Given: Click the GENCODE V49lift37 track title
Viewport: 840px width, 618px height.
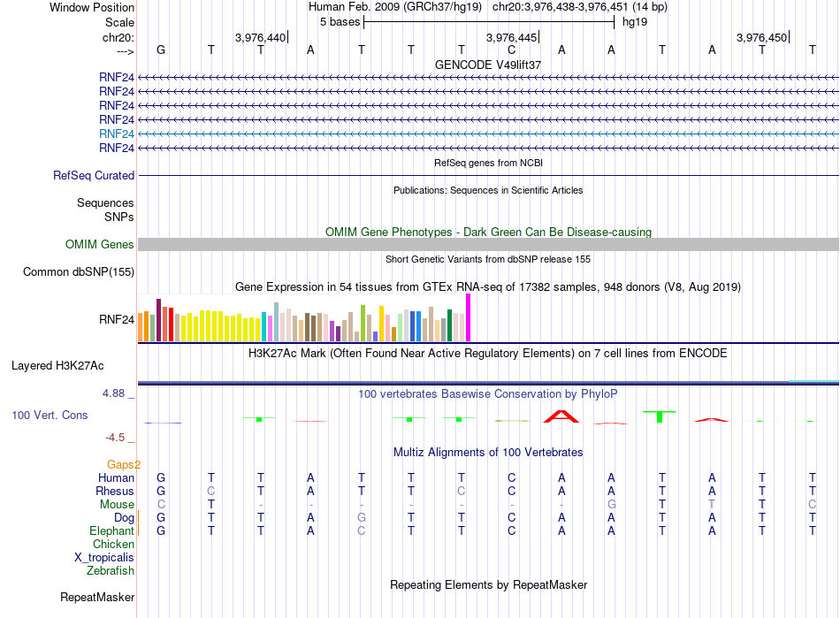Looking at the screenshot, I should tap(488, 65).
